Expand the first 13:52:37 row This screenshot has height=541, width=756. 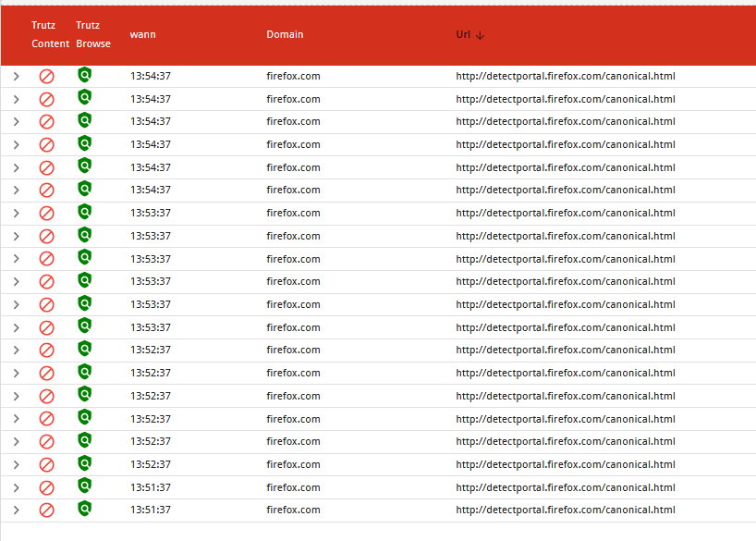[x=16, y=350]
